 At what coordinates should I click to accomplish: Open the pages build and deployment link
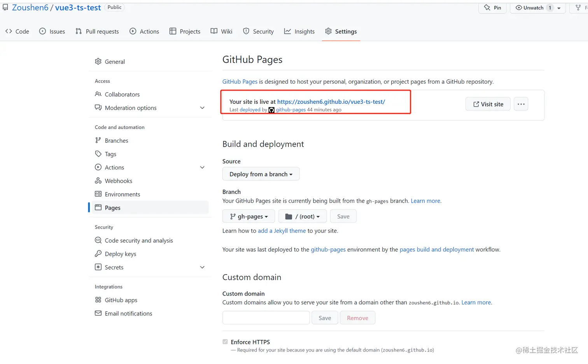coord(437,249)
